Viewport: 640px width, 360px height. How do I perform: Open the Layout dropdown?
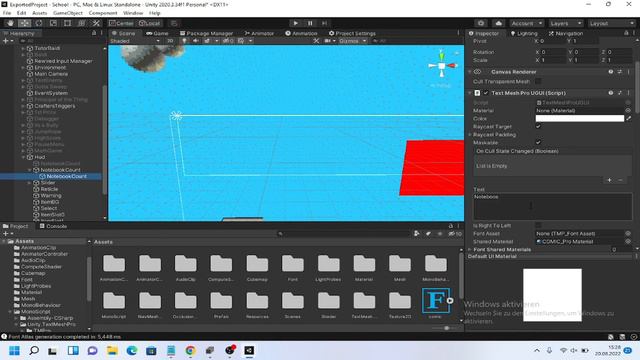[x=611, y=23]
